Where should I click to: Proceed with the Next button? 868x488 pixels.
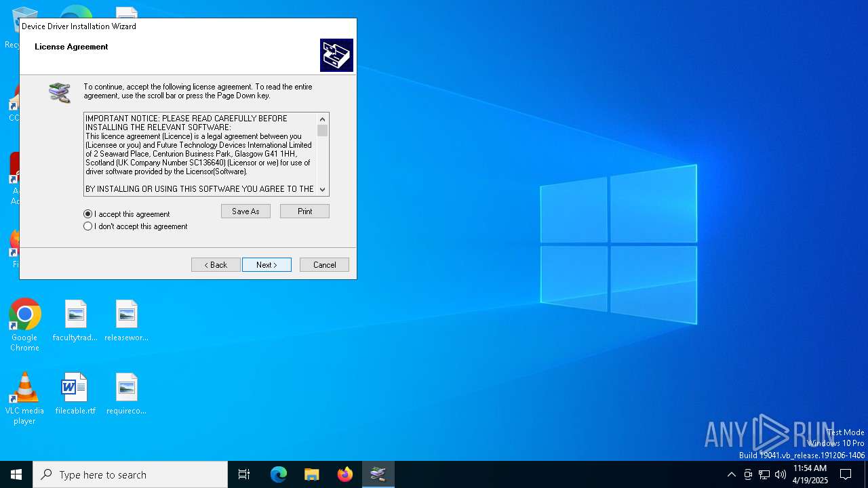tap(267, 265)
